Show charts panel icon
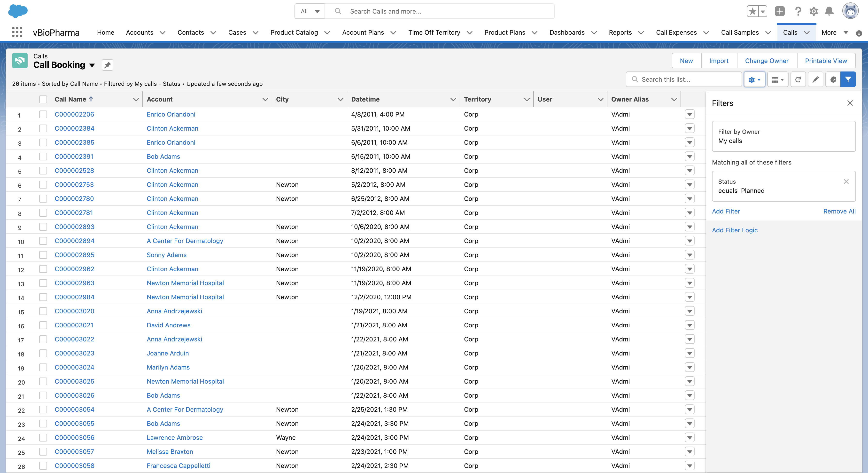Screen dimensions: 868x473 tap(833, 79)
